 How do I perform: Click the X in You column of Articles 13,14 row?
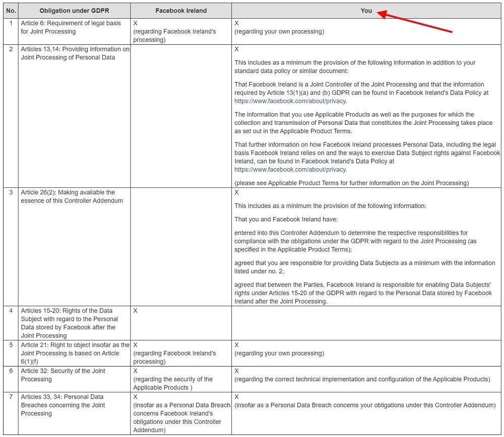pos(236,49)
